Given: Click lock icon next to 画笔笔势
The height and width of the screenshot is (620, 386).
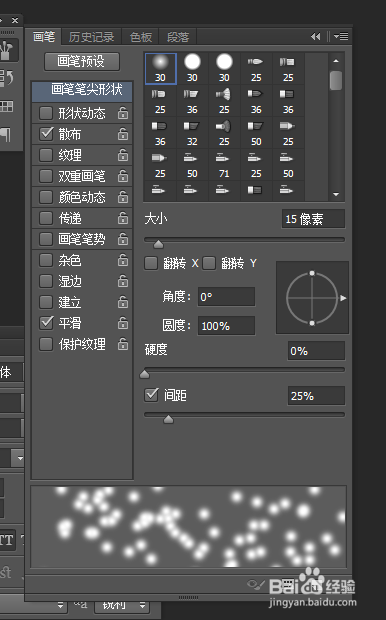Looking at the screenshot, I should [x=123, y=239].
